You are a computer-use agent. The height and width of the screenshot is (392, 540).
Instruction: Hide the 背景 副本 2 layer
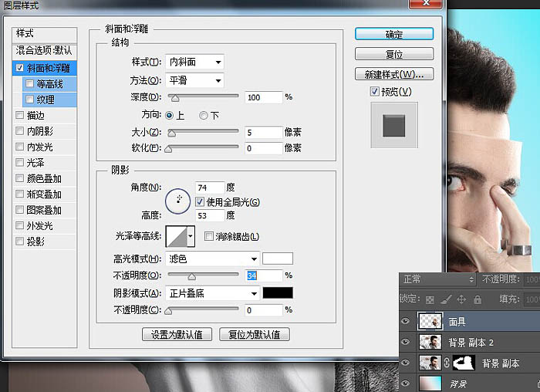coord(407,341)
